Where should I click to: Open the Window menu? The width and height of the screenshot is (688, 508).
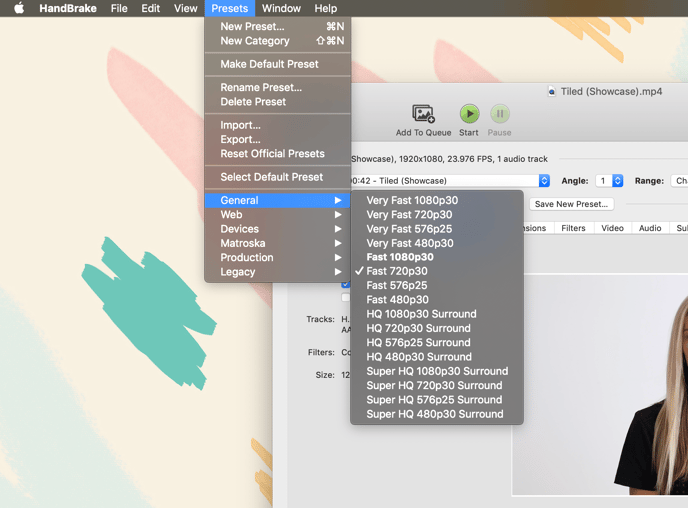(x=281, y=8)
